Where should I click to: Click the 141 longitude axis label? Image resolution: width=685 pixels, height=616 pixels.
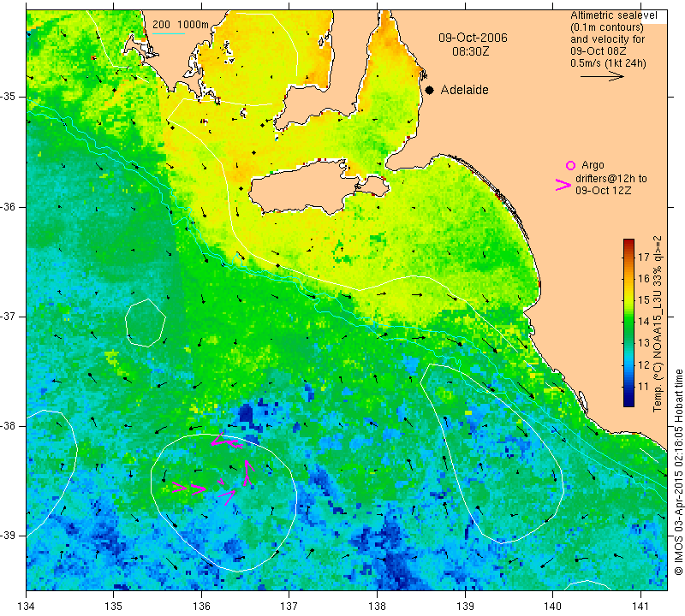pos(640,606)
